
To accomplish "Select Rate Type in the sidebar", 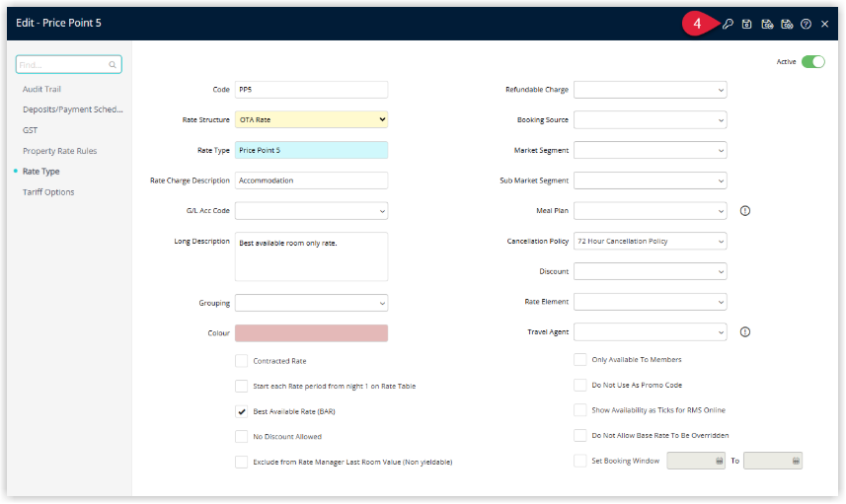I will [x=41, y=172].
